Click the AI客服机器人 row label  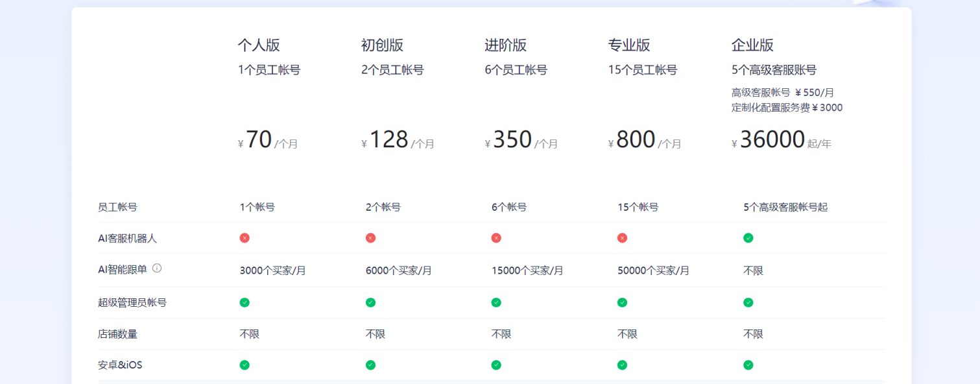point(127,238)
